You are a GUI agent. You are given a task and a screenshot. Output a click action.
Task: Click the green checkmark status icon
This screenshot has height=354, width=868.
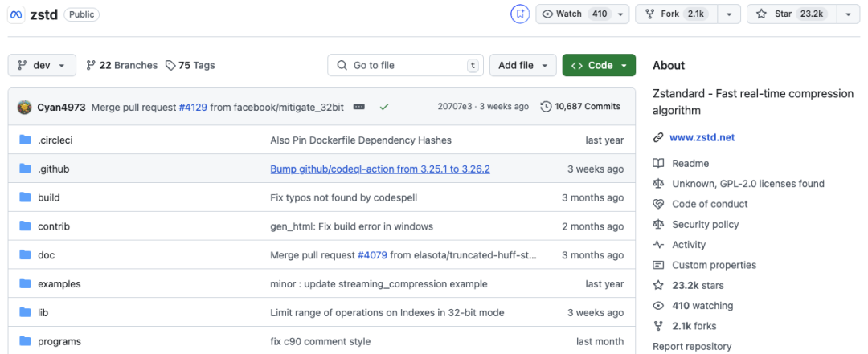tap(383, 107)
